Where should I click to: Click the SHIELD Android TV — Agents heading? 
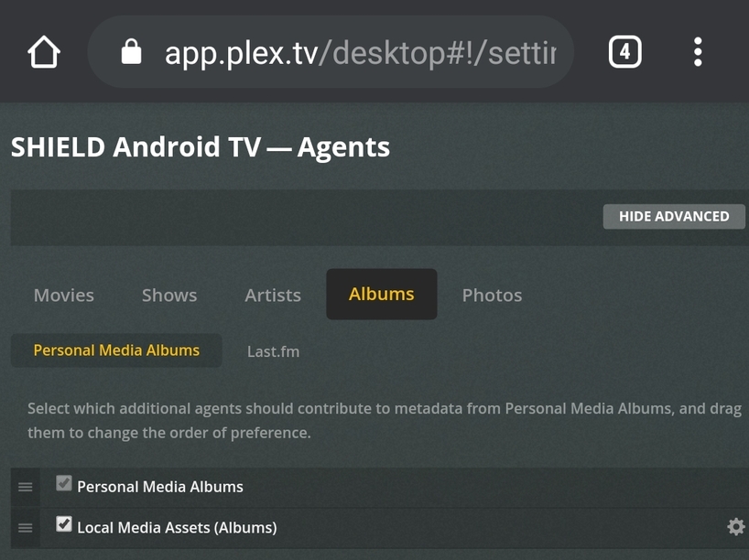200,146
